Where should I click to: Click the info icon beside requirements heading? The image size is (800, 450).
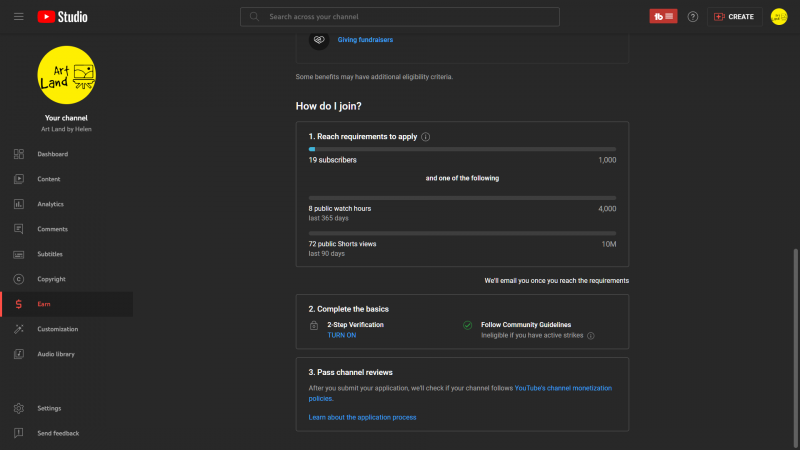click(x=426, y=137)
